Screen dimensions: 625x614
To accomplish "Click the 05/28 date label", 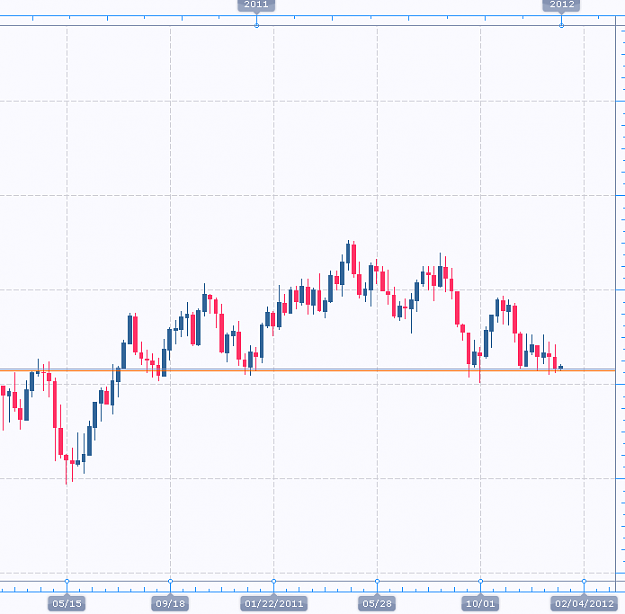I will coord(377,603).
